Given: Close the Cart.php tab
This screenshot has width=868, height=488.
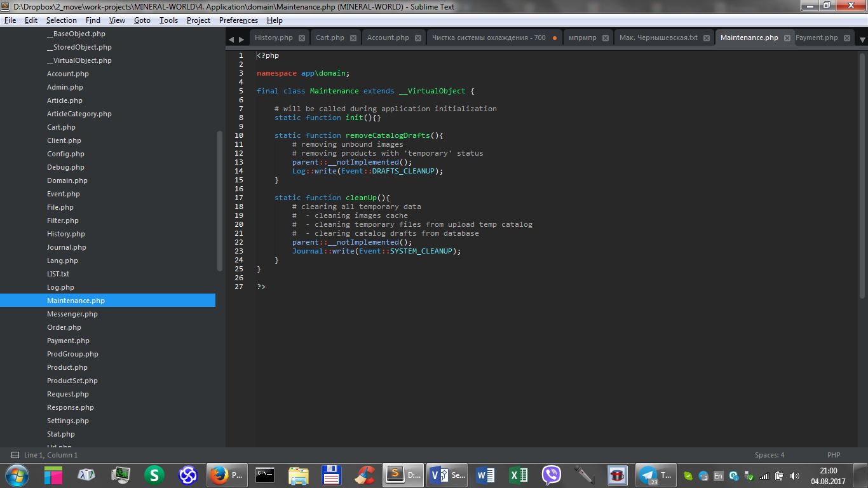Looking at the screenshot, I should (x=354, y=38).
